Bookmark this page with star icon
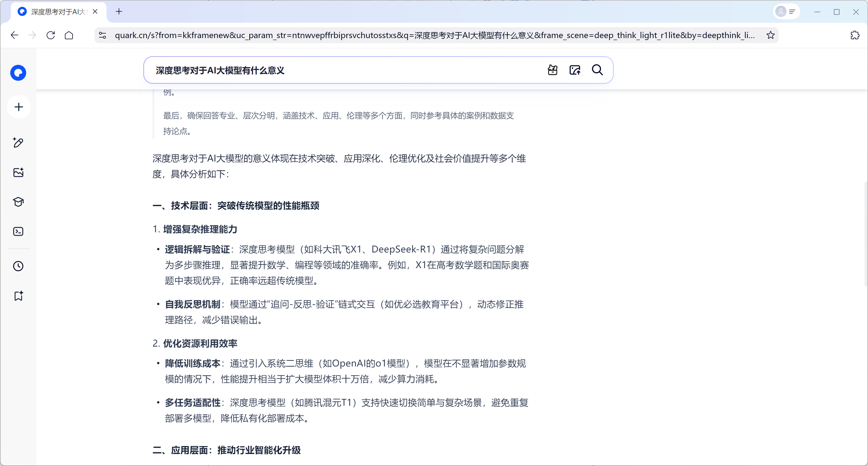The height and width of the screenshot is (466, 868). click(770, 35)
